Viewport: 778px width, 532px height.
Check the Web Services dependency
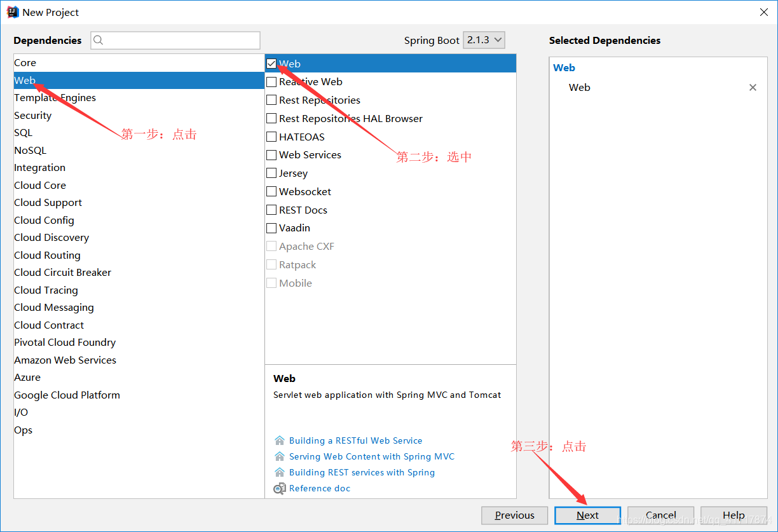click(271, 155)
